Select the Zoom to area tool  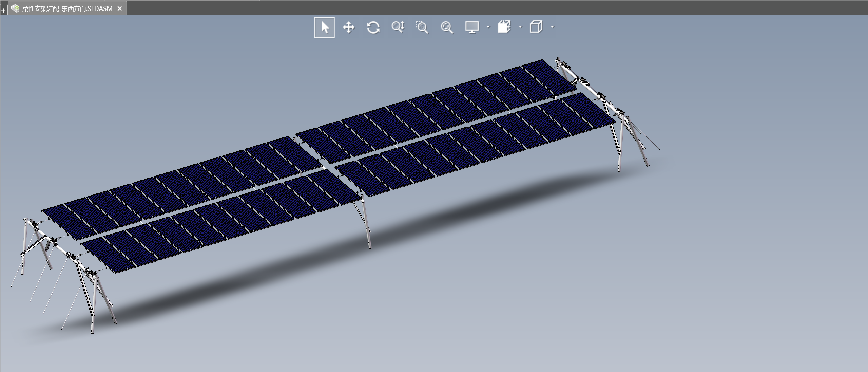[x=422, y=27]
